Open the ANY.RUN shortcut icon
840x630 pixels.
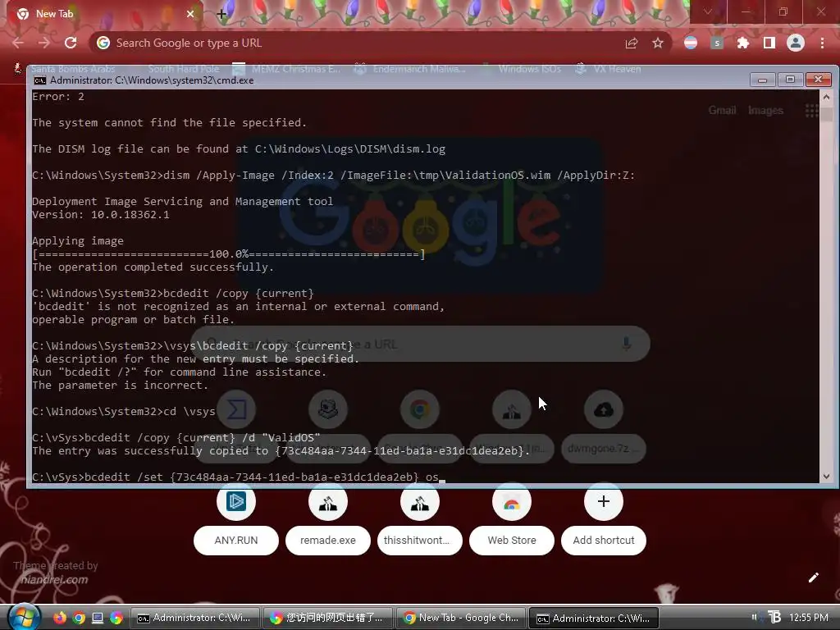tap(236, 501)
